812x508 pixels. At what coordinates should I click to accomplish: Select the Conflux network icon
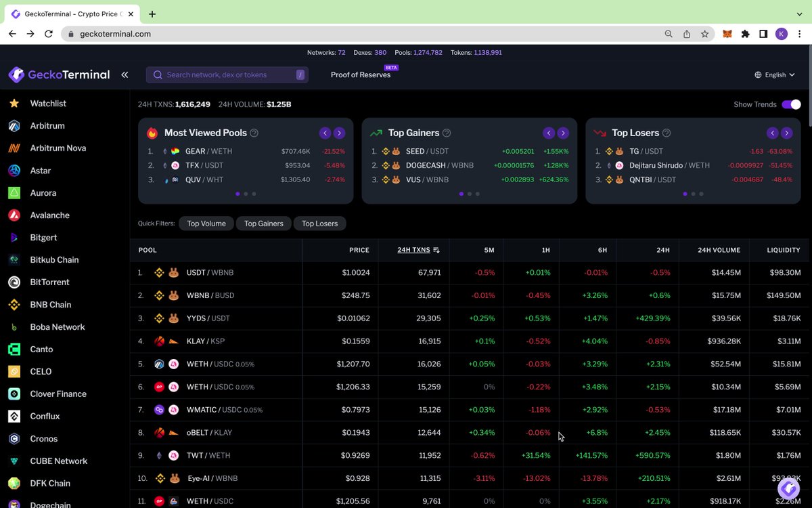(14, 417)
